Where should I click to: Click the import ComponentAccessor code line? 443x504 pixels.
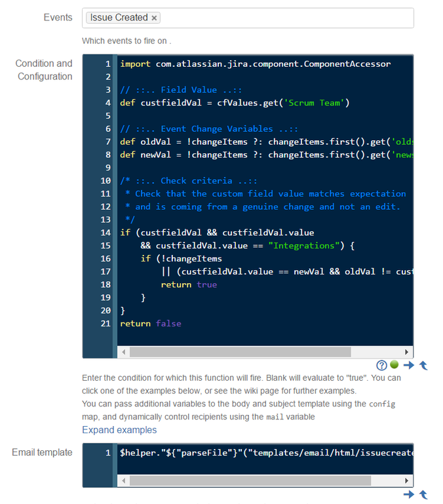(256, 64)
